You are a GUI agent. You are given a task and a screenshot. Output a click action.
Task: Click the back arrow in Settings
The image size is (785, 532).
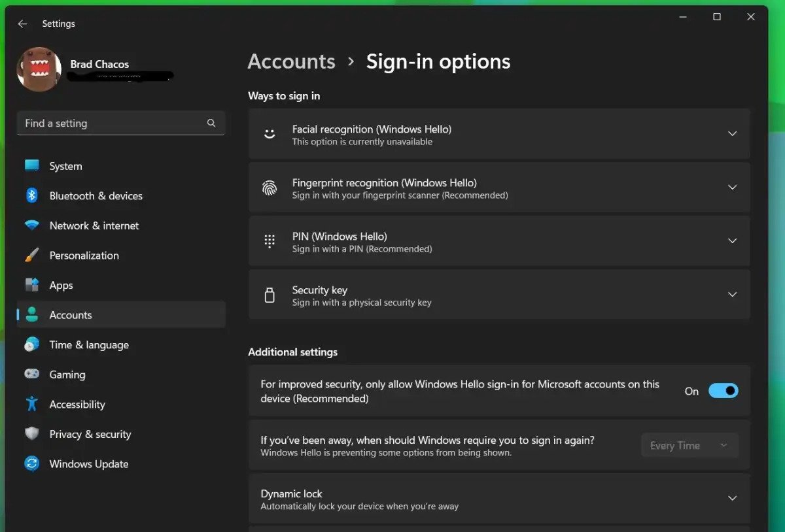22,24
